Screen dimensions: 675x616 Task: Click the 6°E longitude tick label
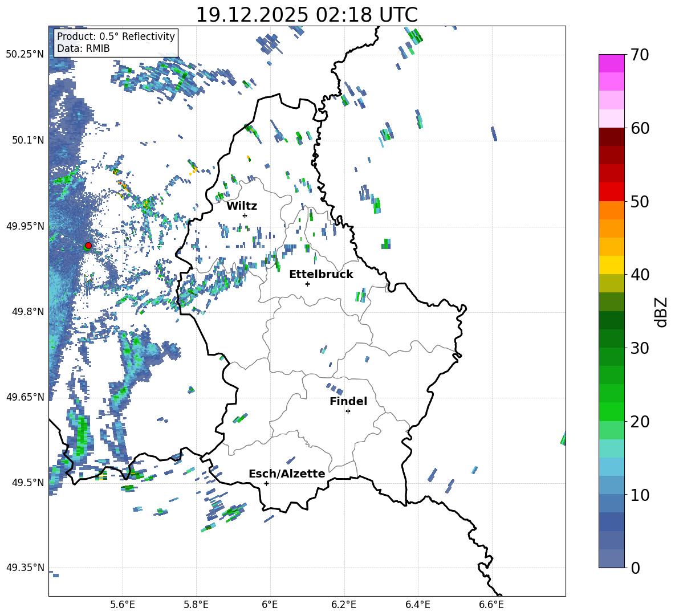(x=270, y=604)
